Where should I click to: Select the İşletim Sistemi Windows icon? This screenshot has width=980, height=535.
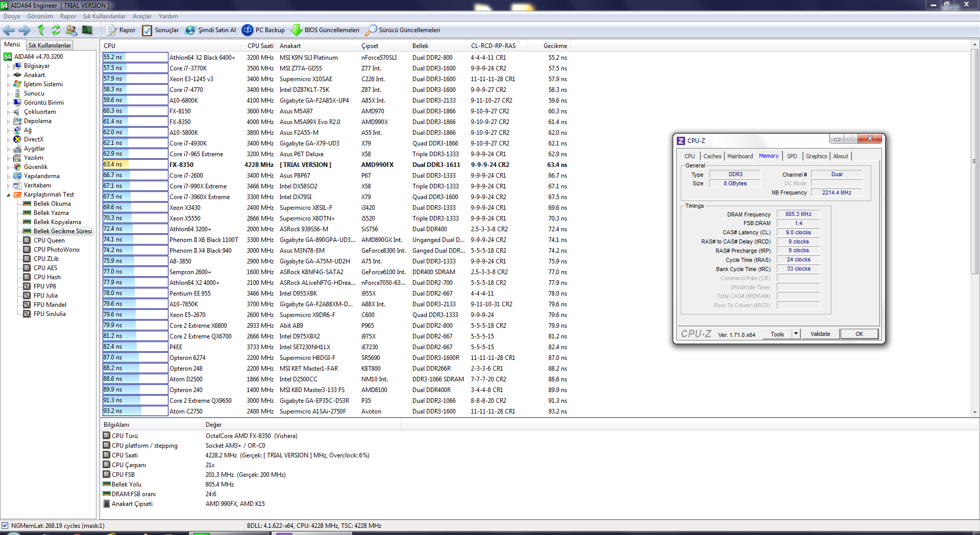(x=17, y=84)
